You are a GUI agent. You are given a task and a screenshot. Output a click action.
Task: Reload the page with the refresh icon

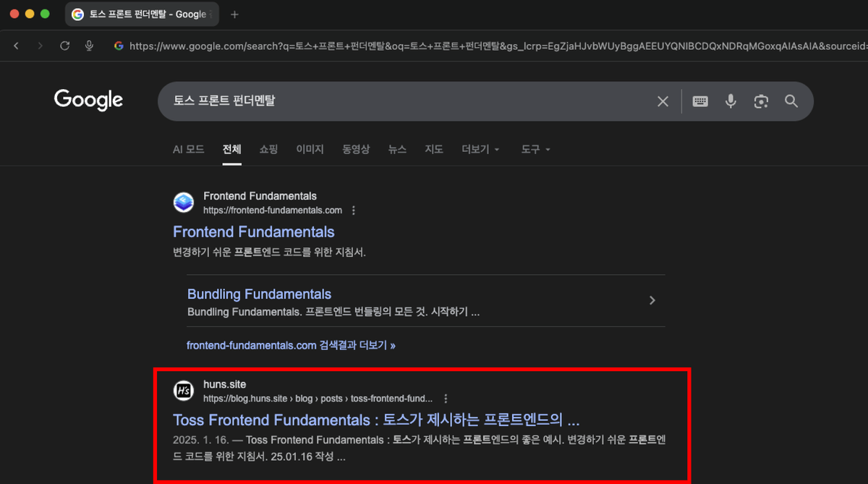pos(64,45)
